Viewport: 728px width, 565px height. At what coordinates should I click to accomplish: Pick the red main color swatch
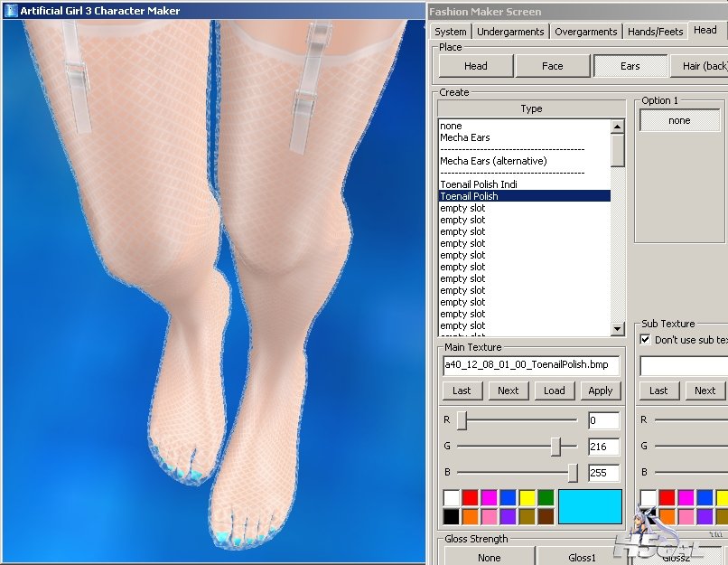coord(471,498)
